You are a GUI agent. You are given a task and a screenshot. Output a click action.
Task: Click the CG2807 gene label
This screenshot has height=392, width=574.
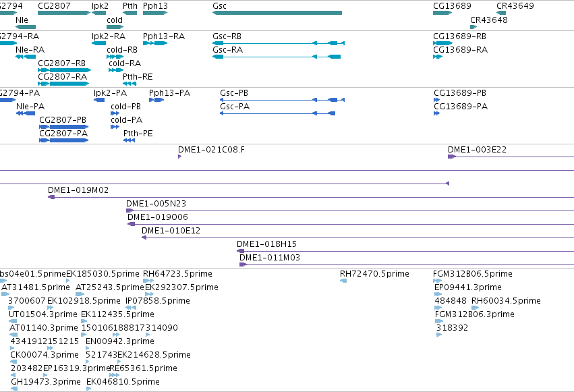coord(54,6)
